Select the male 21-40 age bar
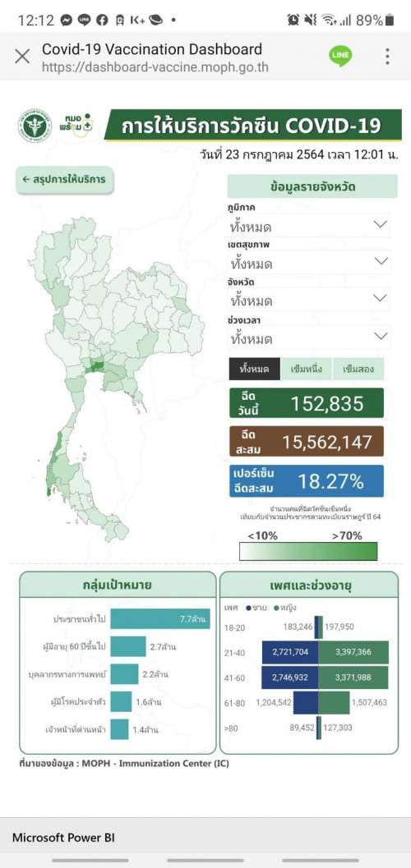 [290, 651]
